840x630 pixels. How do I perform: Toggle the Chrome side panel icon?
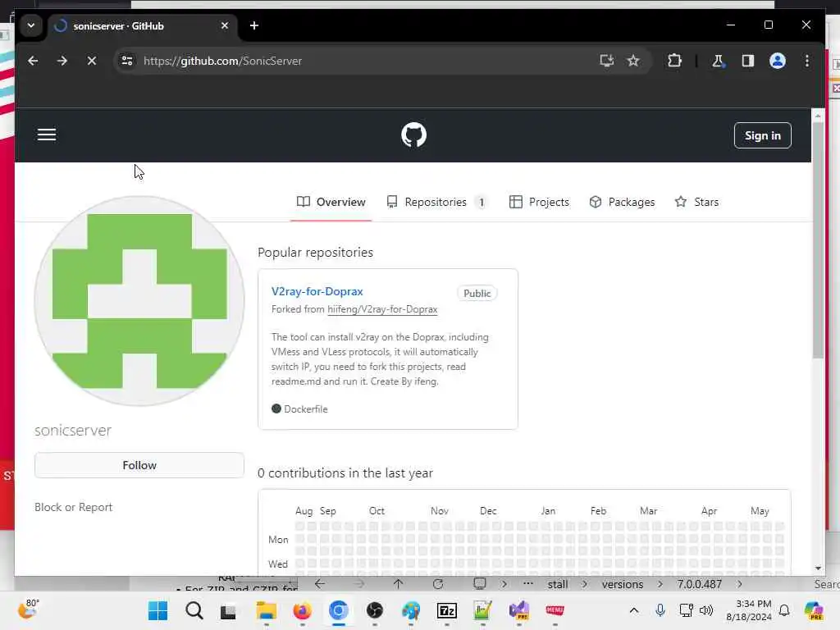(x=748, y=61)
